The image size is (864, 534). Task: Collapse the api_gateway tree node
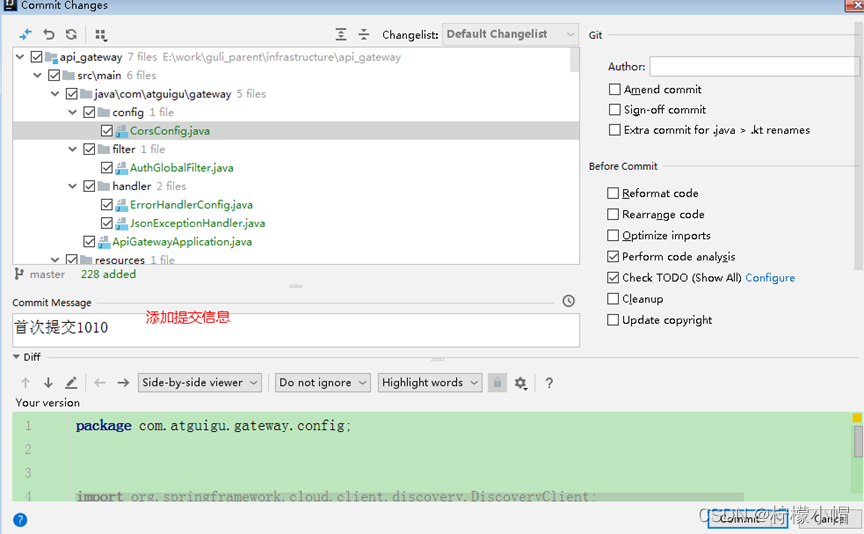[x=20, y=57]
